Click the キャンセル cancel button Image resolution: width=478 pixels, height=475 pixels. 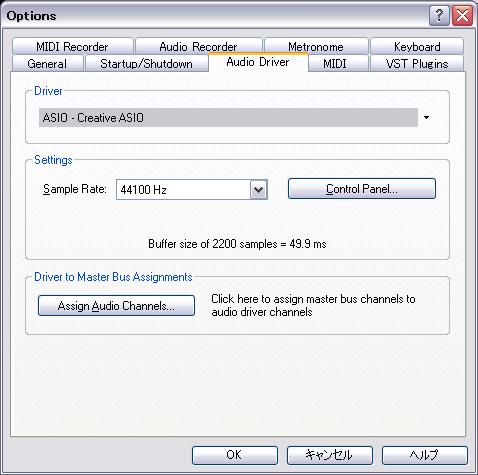coord(330,455)
